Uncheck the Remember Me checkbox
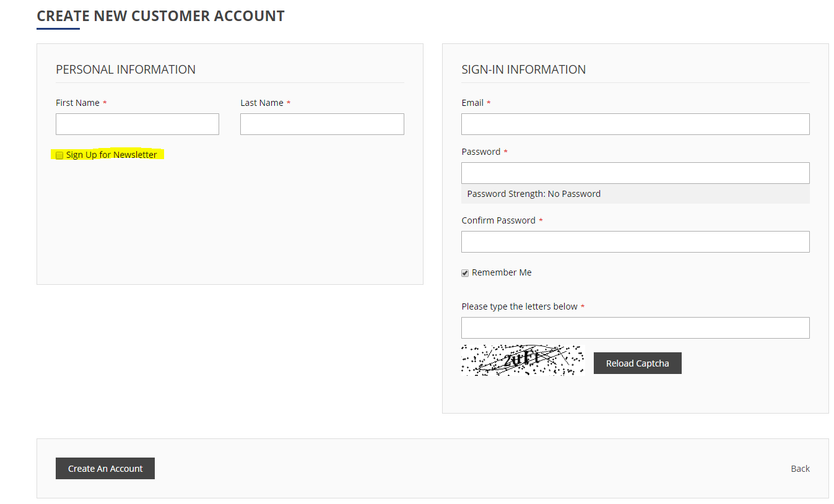Image resolution: width=834 pixels, height=504 pixels. [x=465, y=273]
